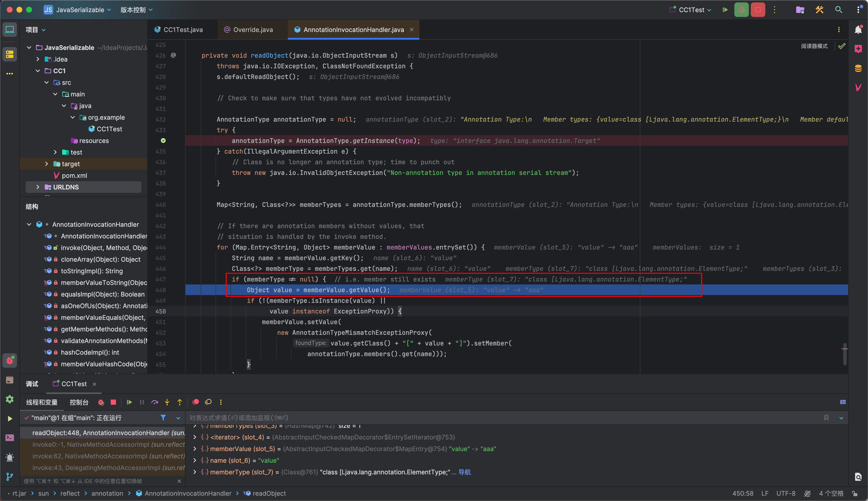Click the Services gear icon in sidebar

pyautogui.click(x=10, y=399)
